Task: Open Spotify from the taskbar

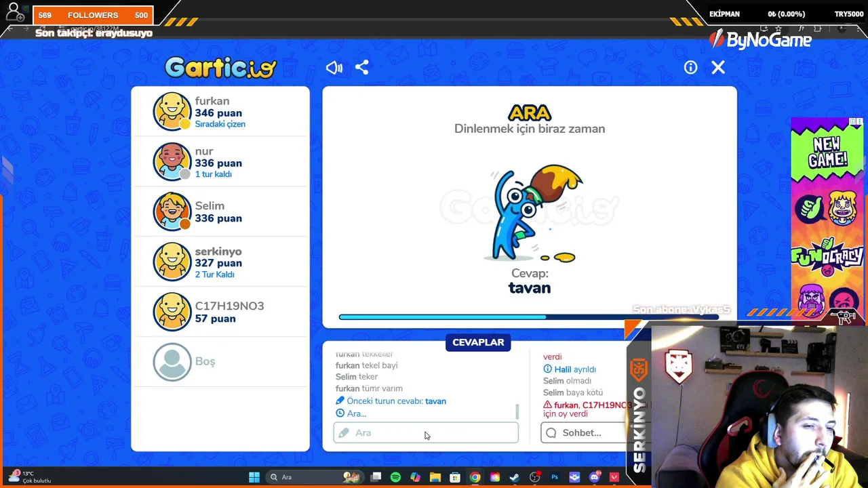Action: (395, 477)
